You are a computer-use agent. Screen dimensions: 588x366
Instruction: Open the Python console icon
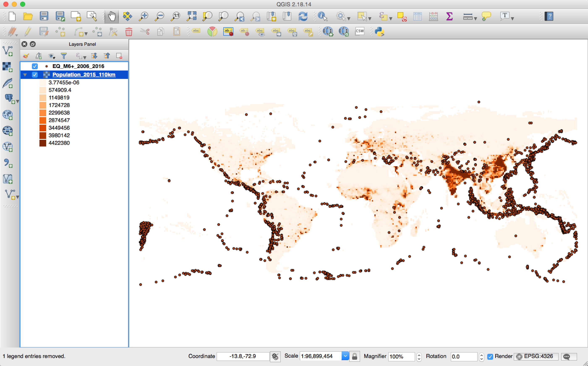379,31
